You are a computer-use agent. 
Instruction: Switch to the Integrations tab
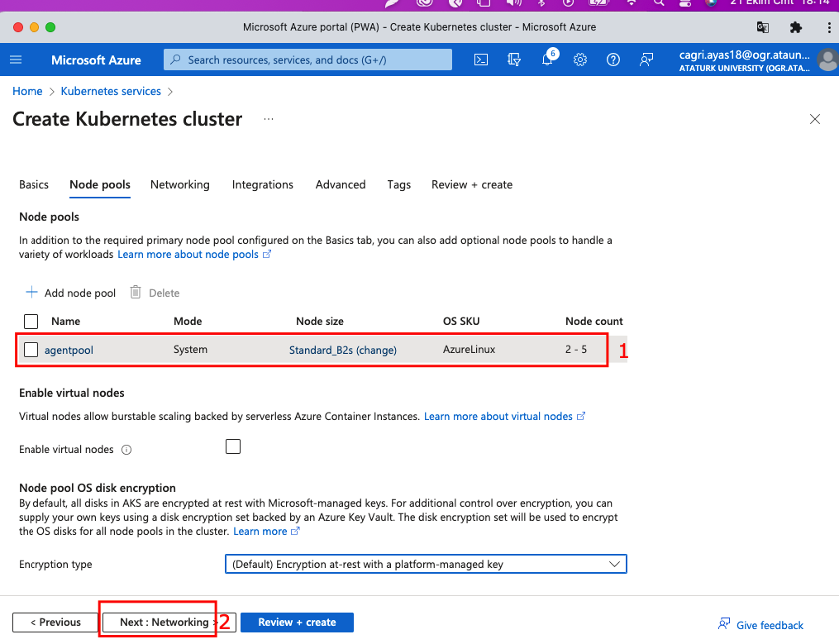pos(262,184)
